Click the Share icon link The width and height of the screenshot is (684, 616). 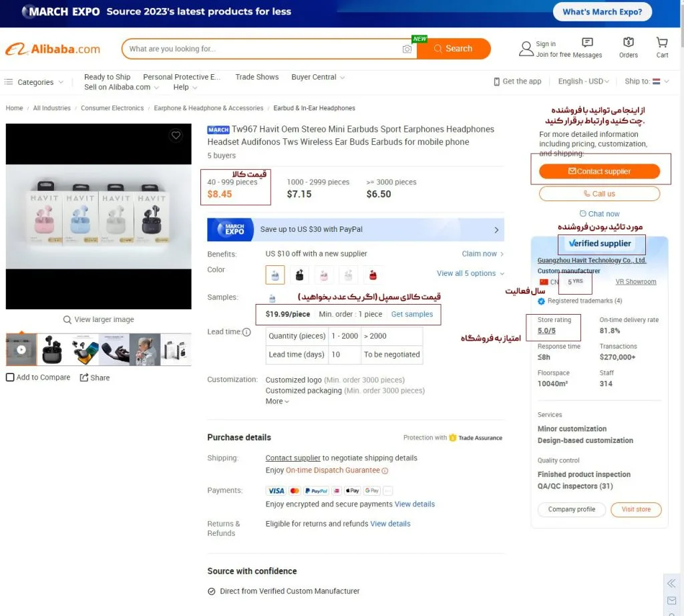point(95,377)
